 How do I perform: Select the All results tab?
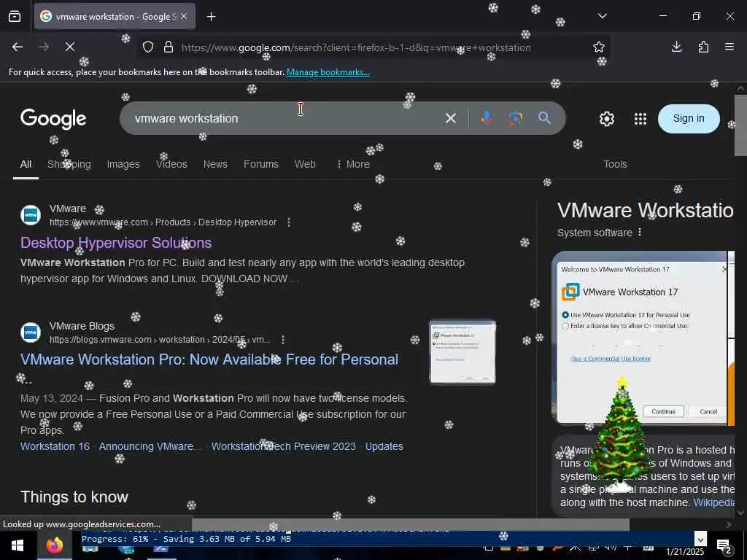(x=26, y=164)
